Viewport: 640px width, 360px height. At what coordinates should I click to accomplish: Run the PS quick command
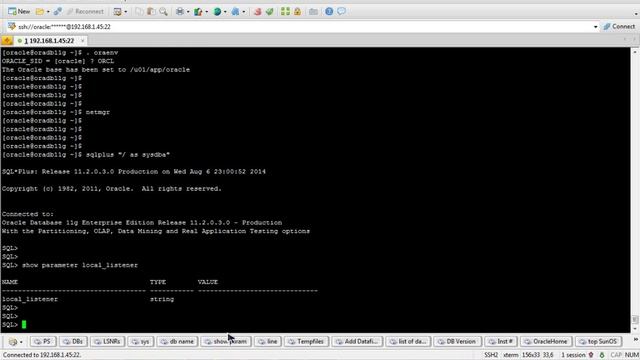[43, 342]
